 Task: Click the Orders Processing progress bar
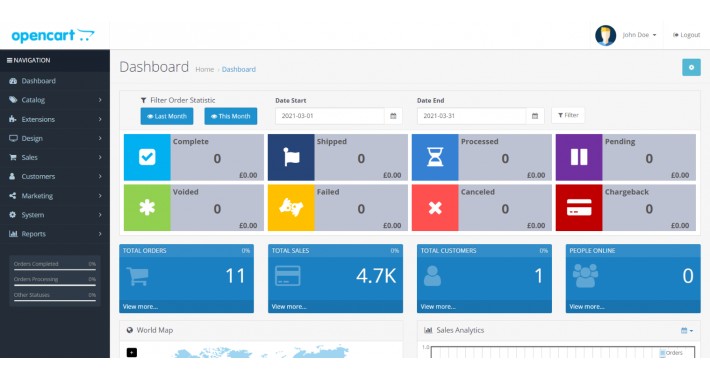point(55,285)
